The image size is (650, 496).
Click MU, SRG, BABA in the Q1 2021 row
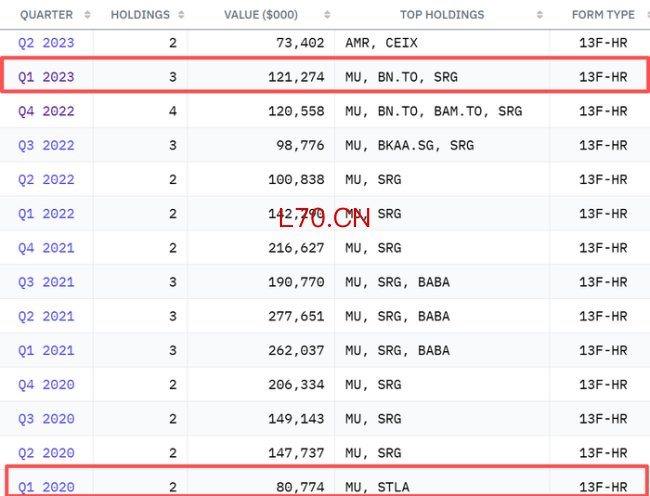tap(397, 351)
